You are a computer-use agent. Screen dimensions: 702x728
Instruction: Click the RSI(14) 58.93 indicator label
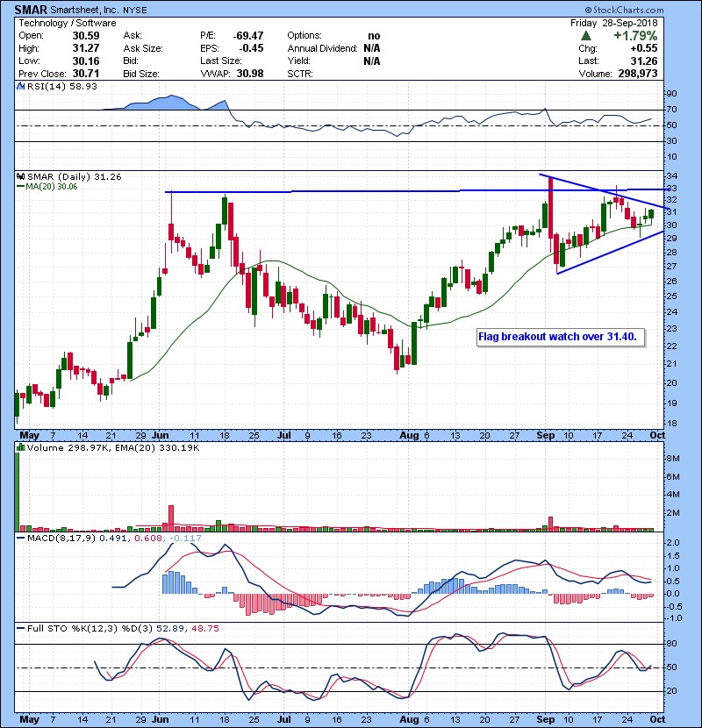(62, 86)
